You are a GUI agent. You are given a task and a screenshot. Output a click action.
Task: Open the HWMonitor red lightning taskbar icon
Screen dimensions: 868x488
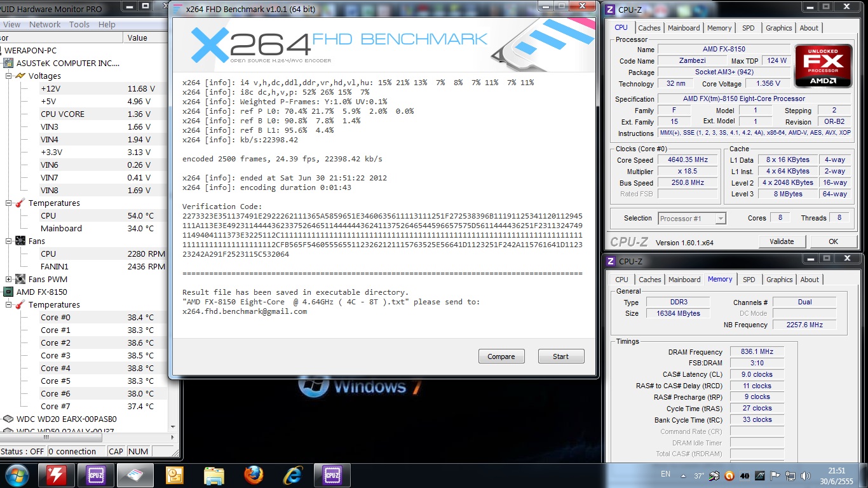(x=56, y=475)
